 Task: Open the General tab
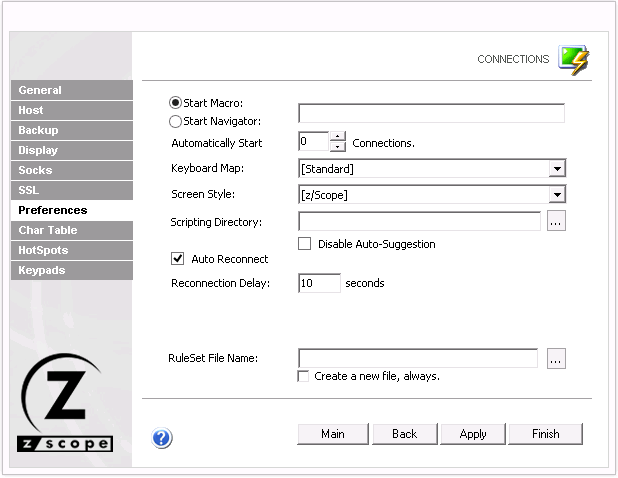(x=72, y=90)
